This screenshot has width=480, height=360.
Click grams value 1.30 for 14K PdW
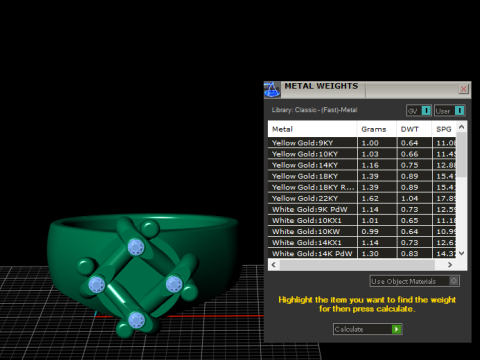[370, 254]
